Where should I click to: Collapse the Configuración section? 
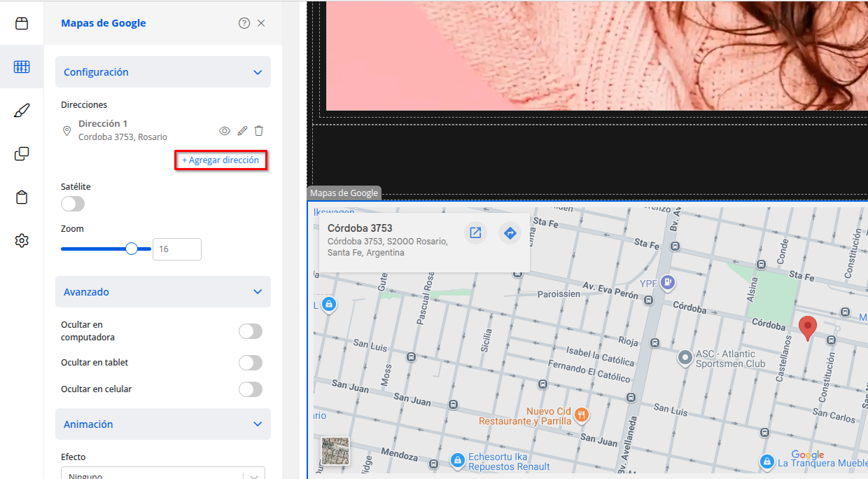coord(163,71)
